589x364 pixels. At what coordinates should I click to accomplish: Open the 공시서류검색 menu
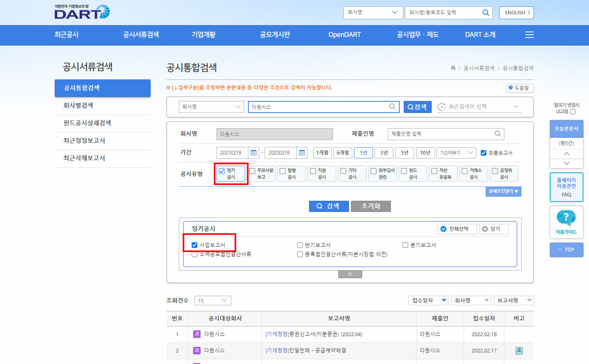pyautogui.click(x=141, y=35)
